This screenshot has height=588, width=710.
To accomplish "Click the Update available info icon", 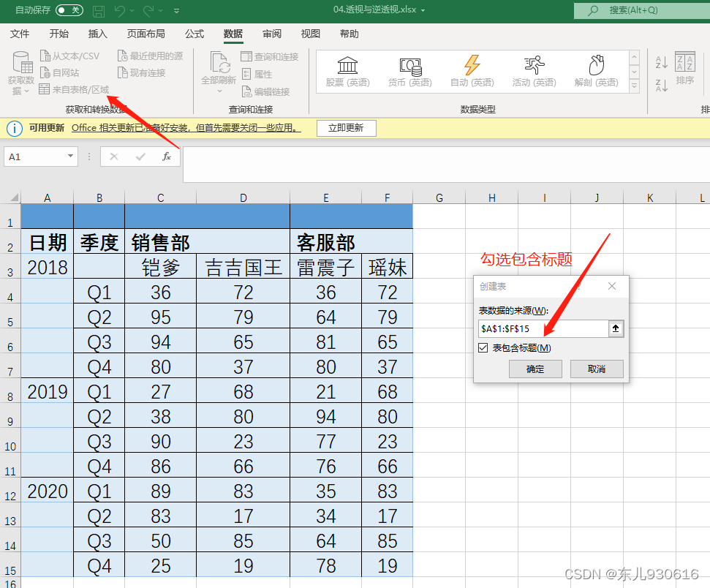I will click(x=15, y=129).
